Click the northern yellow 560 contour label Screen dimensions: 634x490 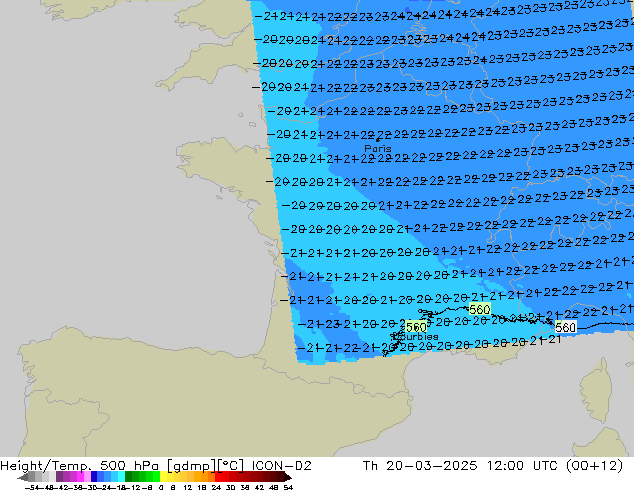click(x=480, y=309)
